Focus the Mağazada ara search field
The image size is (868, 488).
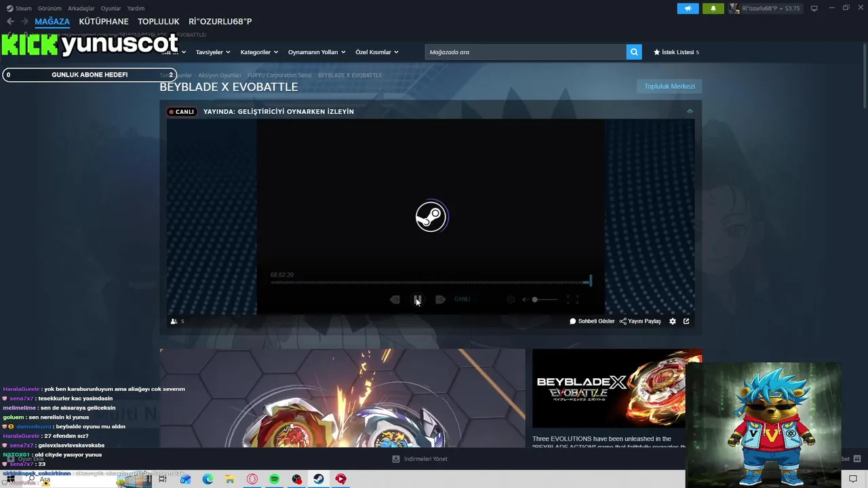pos(526,52)
